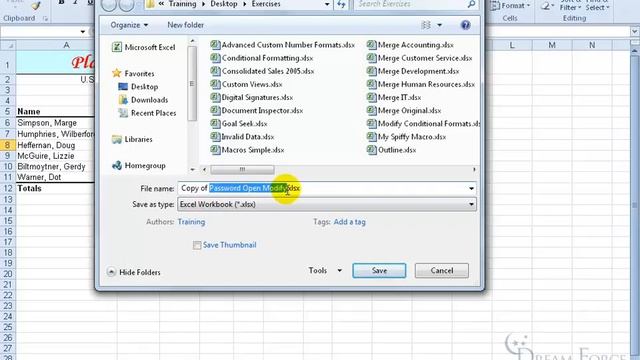Open Recent Places in Favorites

point(147,113)
